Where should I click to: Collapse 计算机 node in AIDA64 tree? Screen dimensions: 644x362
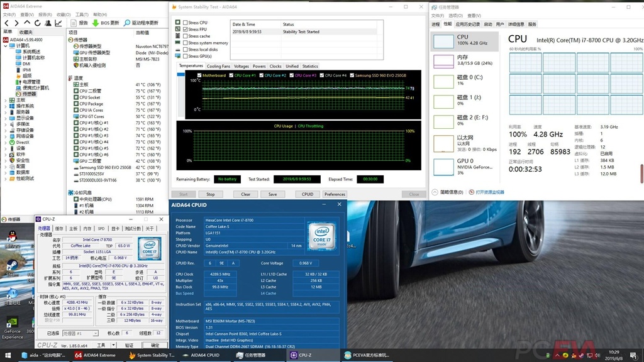6,46
